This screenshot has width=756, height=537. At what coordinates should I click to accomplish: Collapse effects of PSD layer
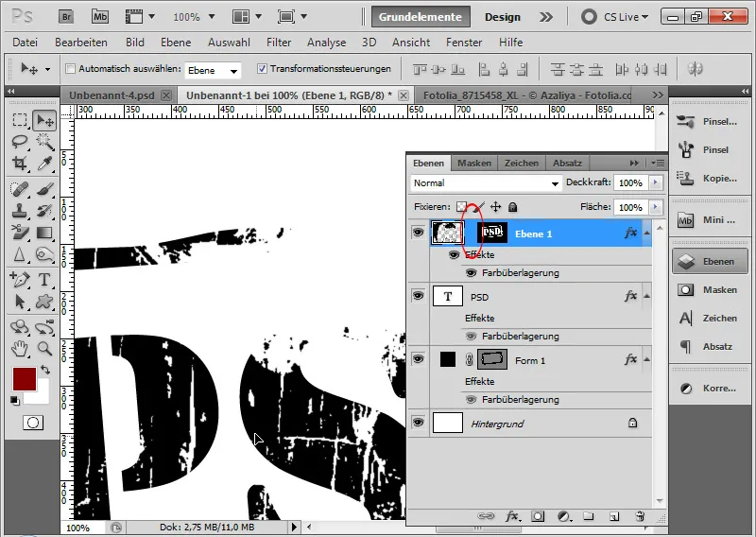pos(647,296)
